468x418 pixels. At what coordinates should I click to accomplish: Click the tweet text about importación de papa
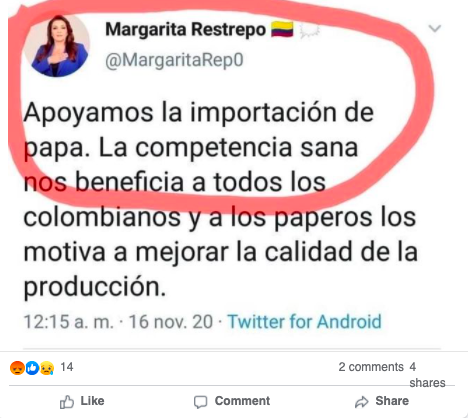[x=220, y=199]
